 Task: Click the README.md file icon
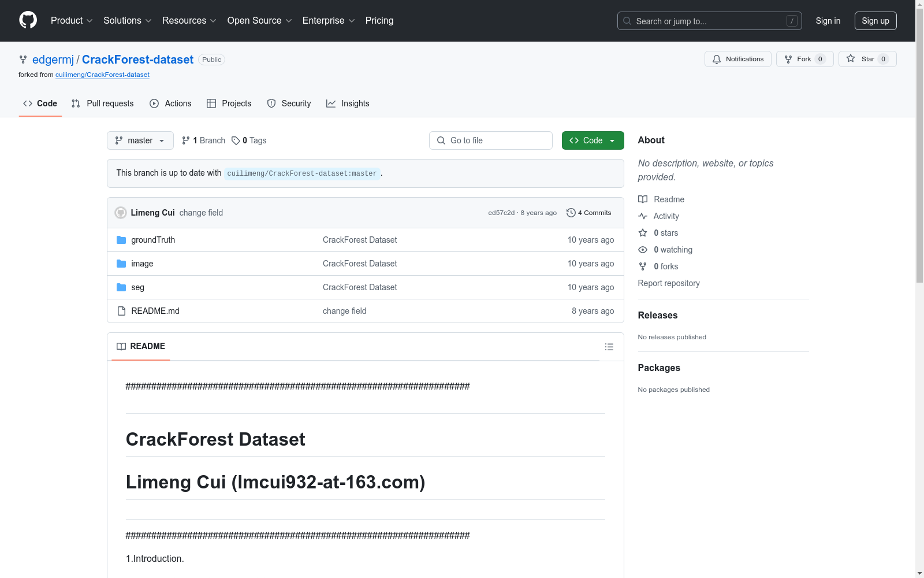click(121, 311)
